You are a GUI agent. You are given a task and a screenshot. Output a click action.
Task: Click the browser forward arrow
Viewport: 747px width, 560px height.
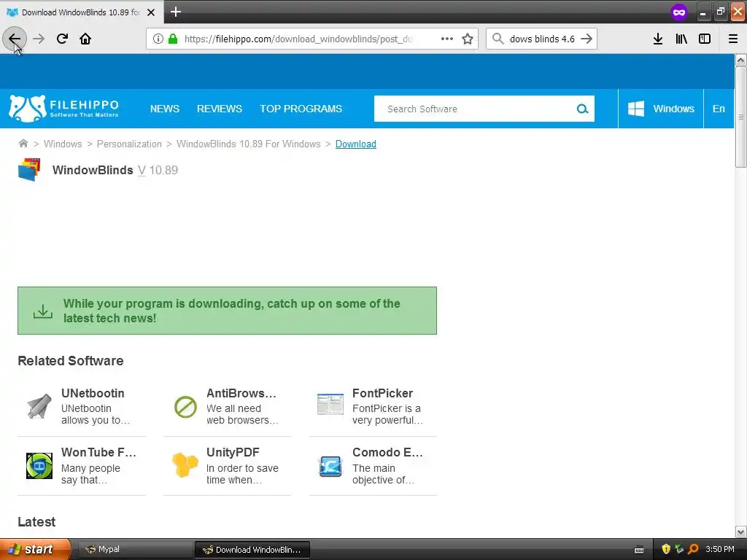39,39
